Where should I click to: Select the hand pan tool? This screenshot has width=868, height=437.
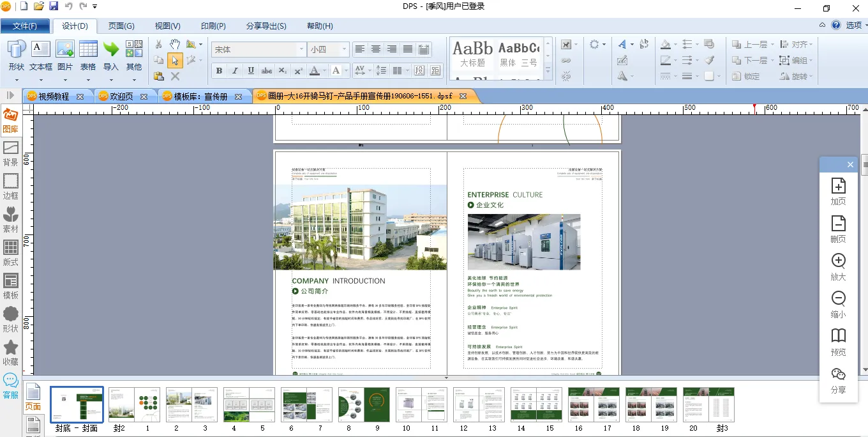175,45
